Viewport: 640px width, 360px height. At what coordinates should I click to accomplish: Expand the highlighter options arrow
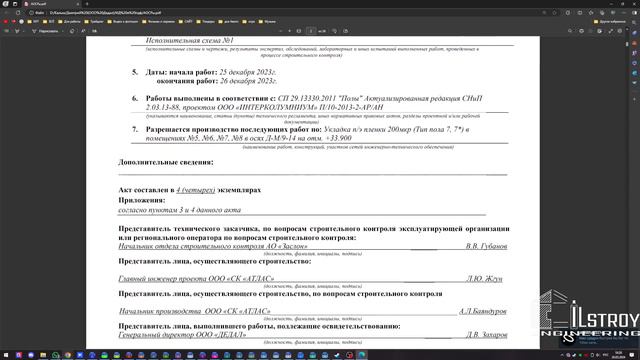[23, 31]
